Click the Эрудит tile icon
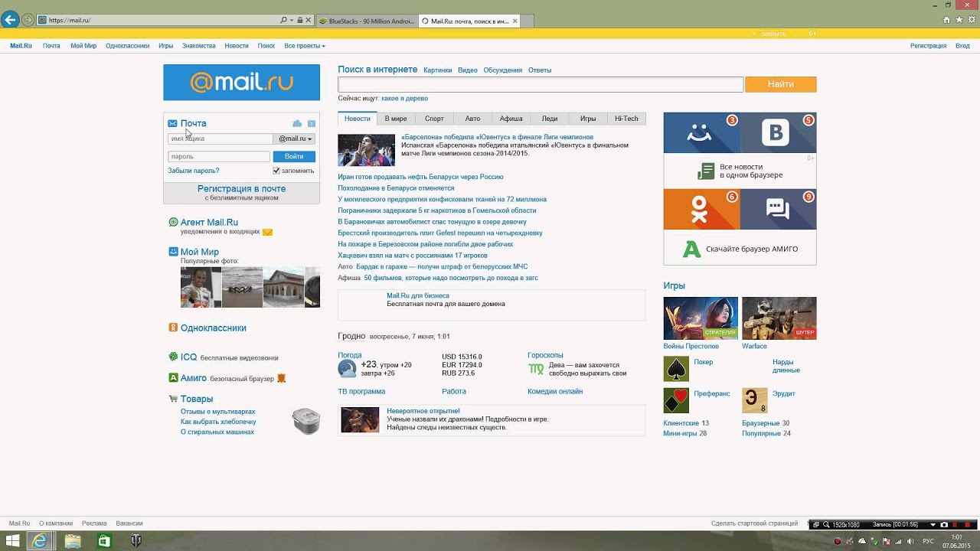The image size is (980, 551). pyautogui.click(x=754, y=401)
